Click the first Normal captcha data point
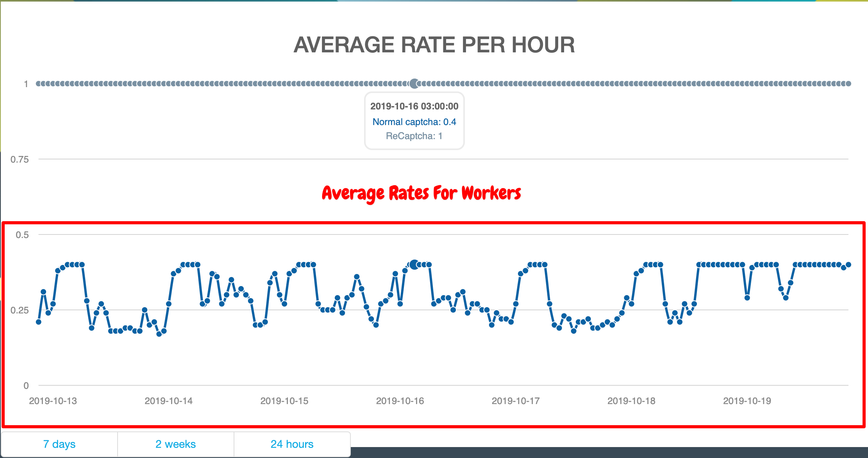The width and height of the screenshot is (868, 458). [39, 322]
